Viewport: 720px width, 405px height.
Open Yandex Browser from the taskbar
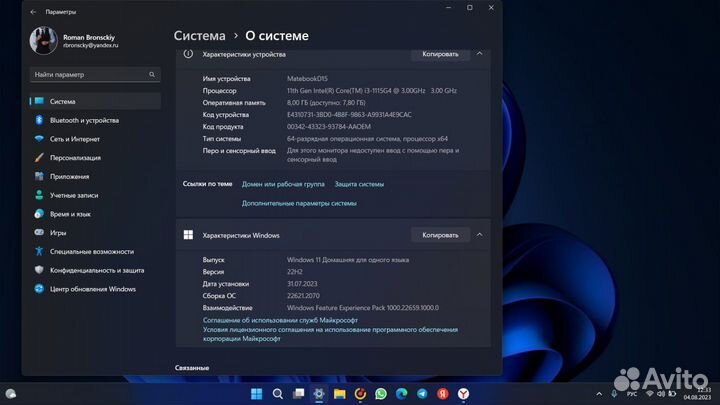tap(463, 394)
